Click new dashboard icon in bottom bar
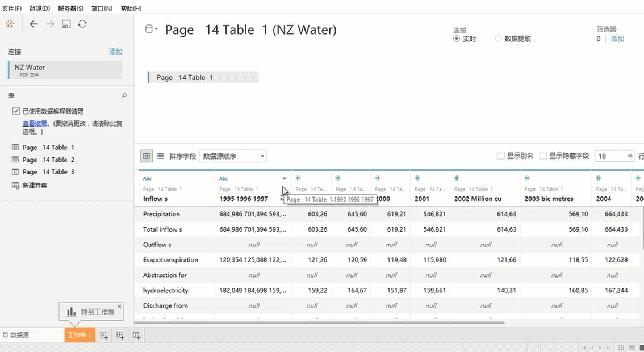Viewport: 644px width, 352px height. pos(120,336)
